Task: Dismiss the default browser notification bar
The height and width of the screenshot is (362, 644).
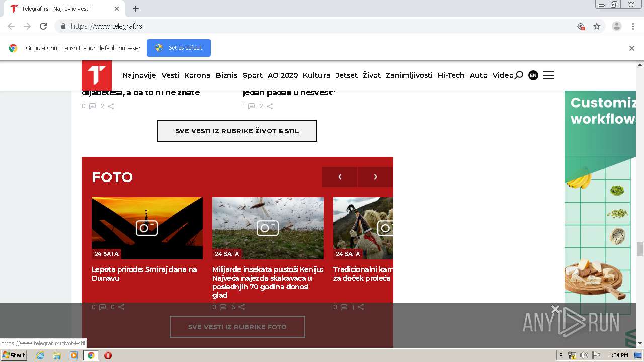Action: 632,48
